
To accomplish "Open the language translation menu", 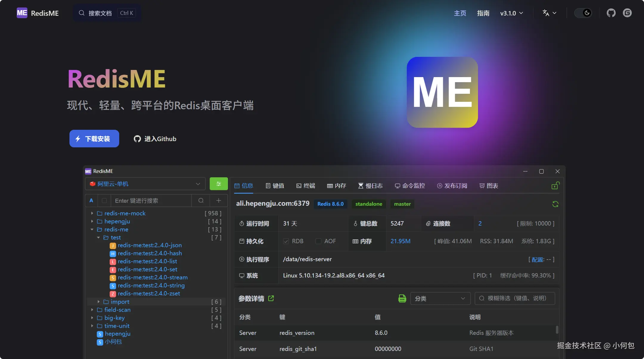I will [x=549, y=13].
